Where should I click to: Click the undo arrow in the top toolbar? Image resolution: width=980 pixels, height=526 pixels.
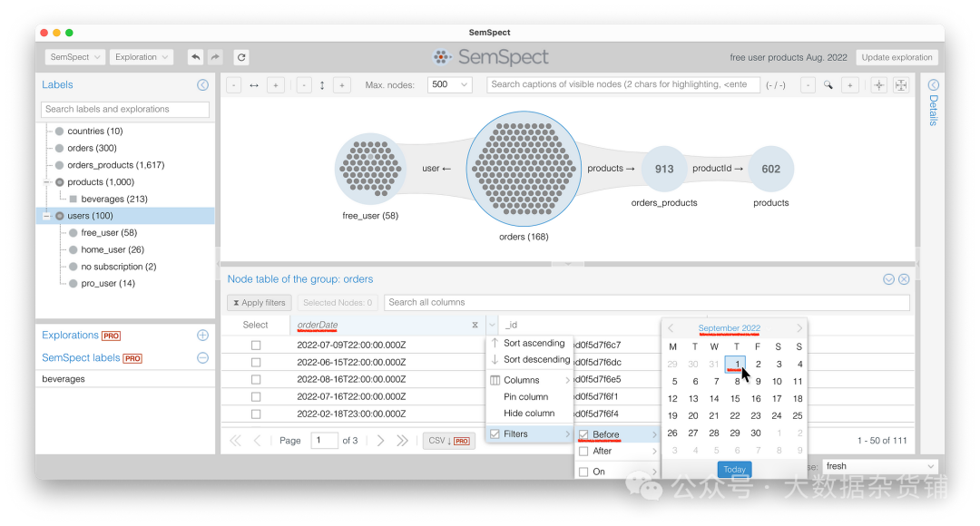[196, 57]
